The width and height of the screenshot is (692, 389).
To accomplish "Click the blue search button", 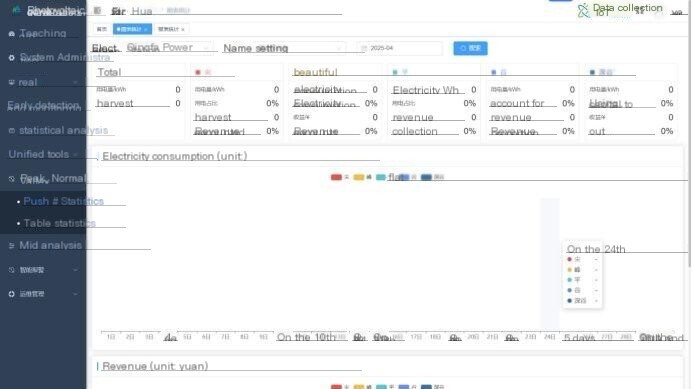I will point(470,48).
